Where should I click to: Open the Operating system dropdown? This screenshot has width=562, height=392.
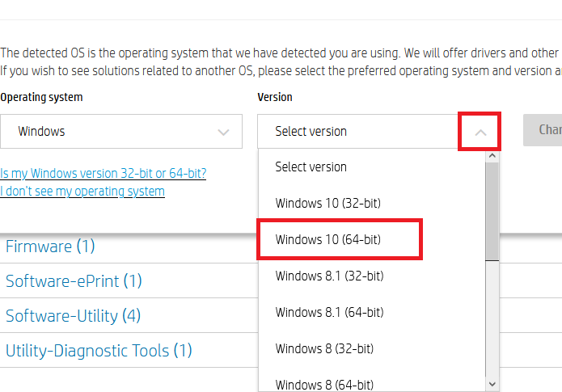[121, 131]
